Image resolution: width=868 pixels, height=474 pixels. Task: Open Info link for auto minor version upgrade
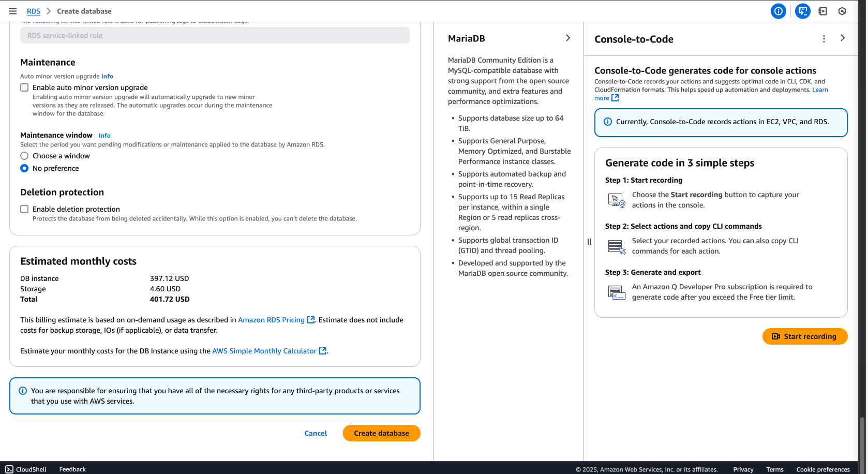click(107, 76)
